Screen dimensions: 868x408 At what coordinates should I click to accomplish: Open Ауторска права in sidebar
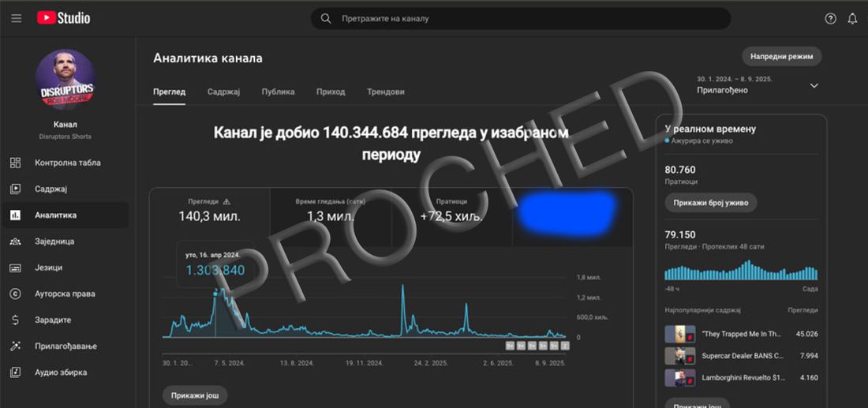click(65, 294)
